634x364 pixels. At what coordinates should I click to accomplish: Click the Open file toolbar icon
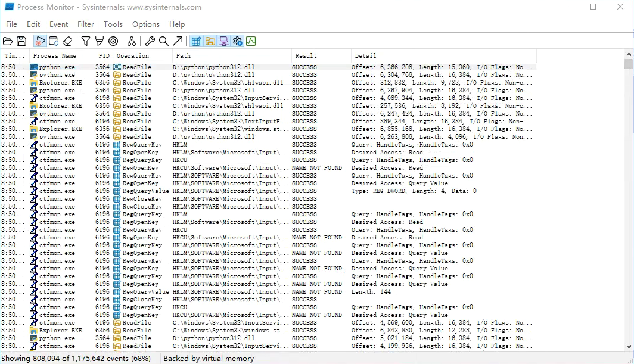[8, 41]
